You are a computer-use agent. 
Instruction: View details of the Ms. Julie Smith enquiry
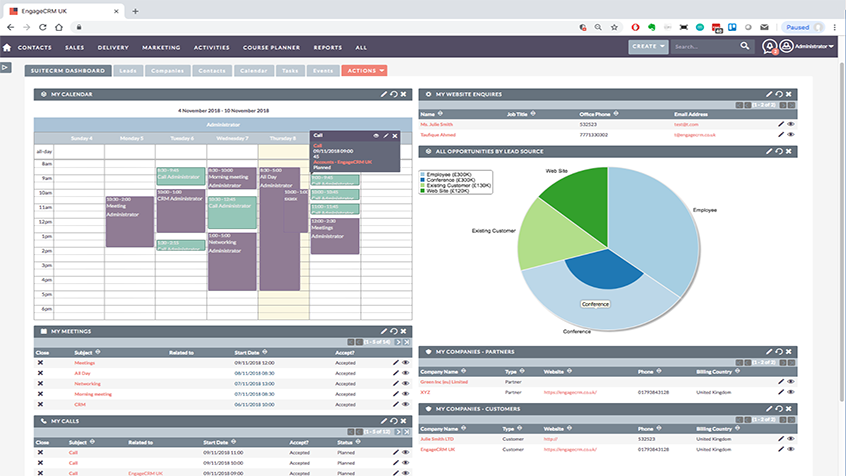pyautogui.click(x=791, y=124)
